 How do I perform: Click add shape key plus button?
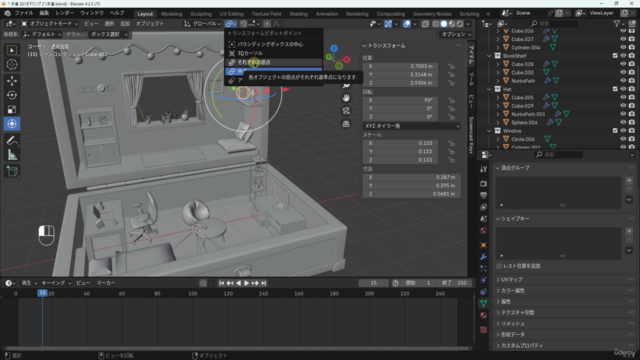(x=629, y=231)
